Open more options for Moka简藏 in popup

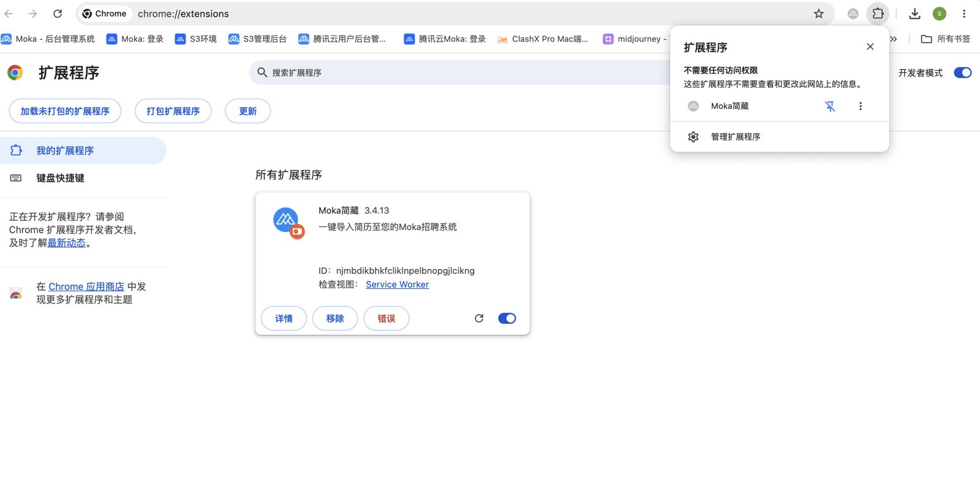(861, 106)
